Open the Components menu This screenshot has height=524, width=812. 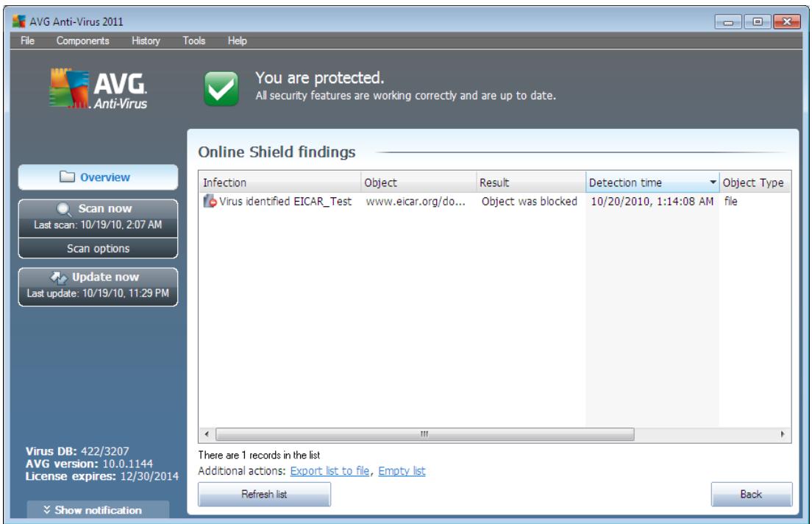click(x=83, y=40)
